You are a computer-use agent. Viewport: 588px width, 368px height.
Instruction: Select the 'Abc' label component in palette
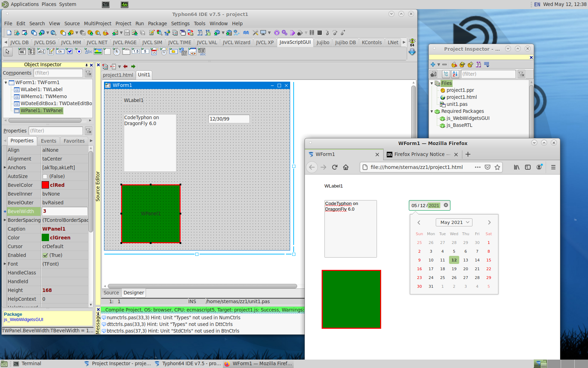tap(89, 52)
